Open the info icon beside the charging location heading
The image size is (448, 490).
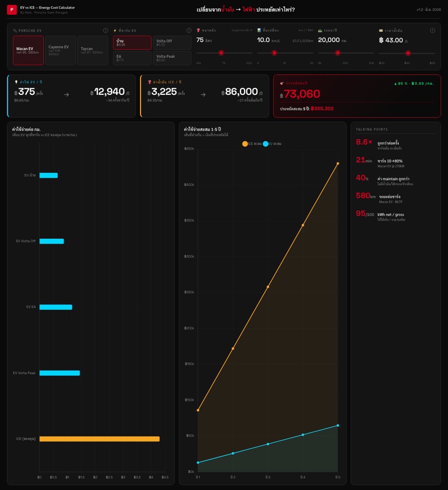point(189,31)
